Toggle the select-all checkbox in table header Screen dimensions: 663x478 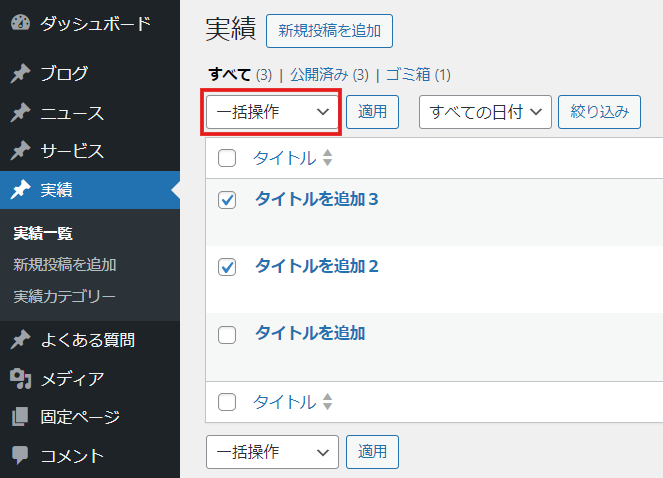pos(227,158)
